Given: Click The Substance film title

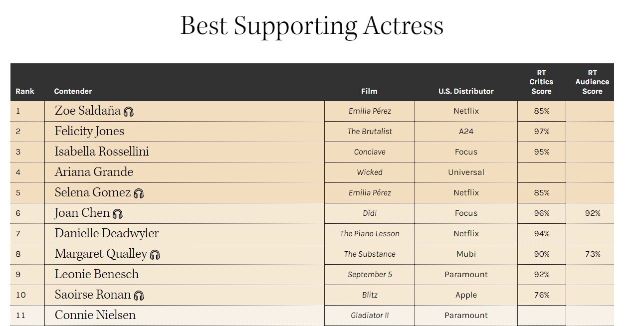Looking at the screenshot, I should click(x=370, y=254).
